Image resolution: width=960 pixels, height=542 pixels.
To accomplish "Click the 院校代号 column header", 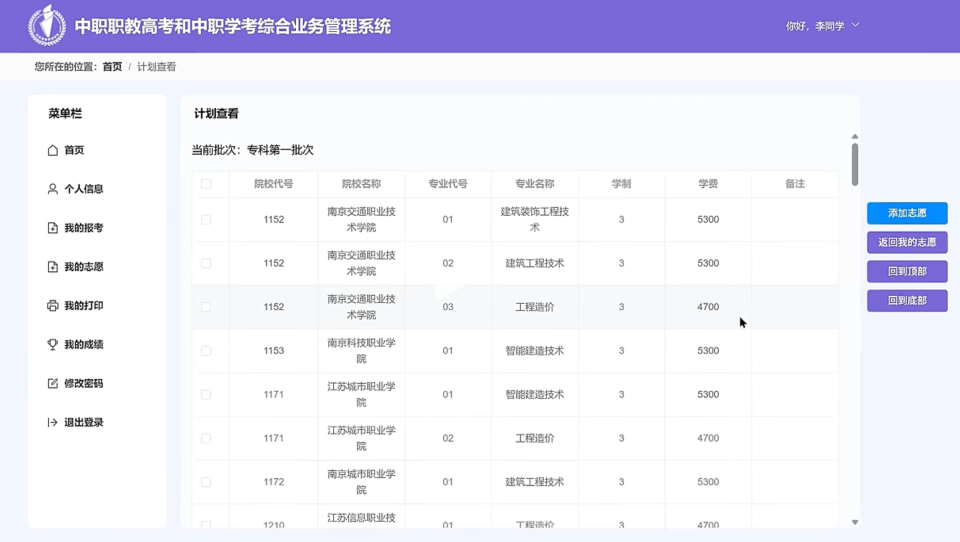I will [x=274, y=184].
